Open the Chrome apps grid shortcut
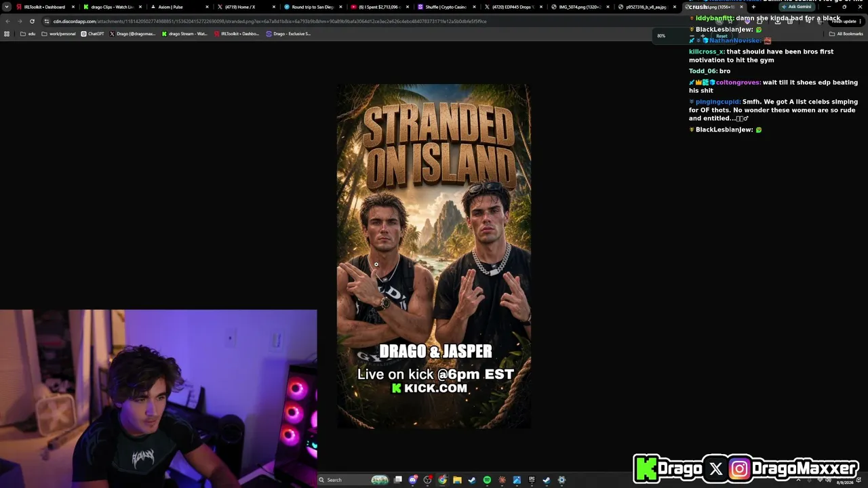This screenshot has height=488, width=868. click(x=7, y=34)
